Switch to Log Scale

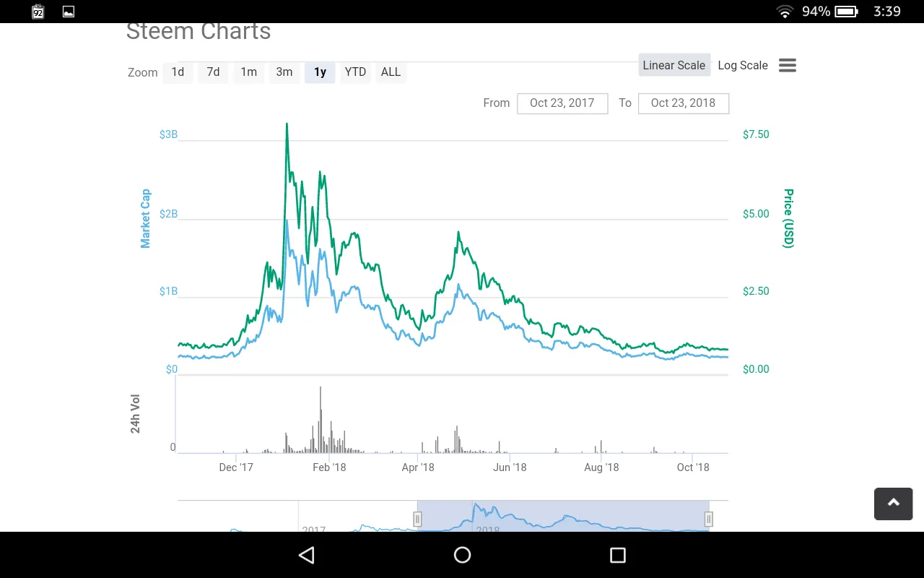point(743,65)
